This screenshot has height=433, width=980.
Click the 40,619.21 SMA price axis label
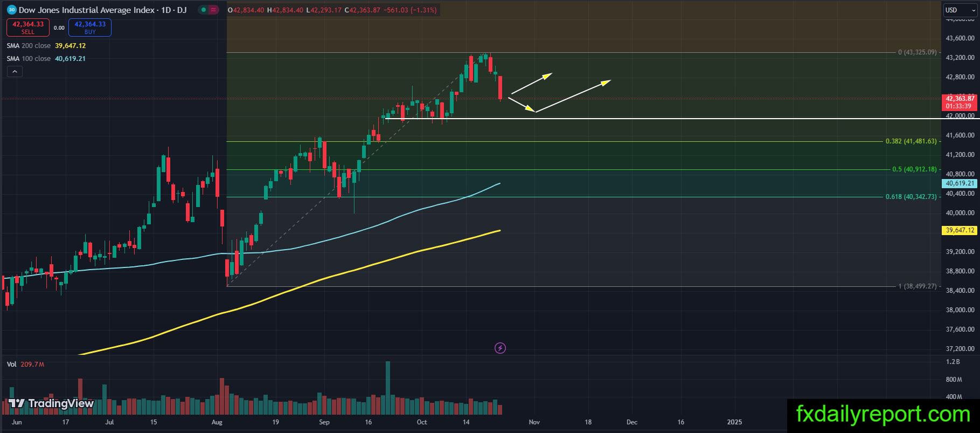point(960,183)
